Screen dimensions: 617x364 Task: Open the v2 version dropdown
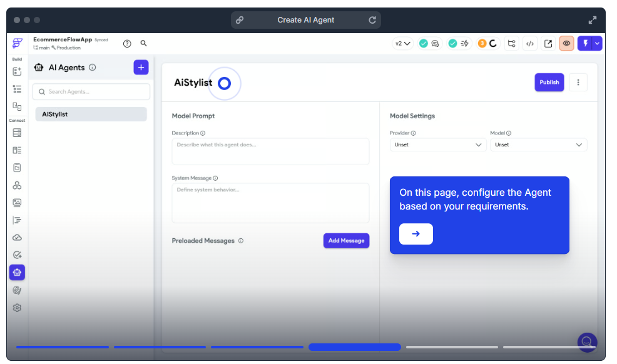(x=402, y=44)
